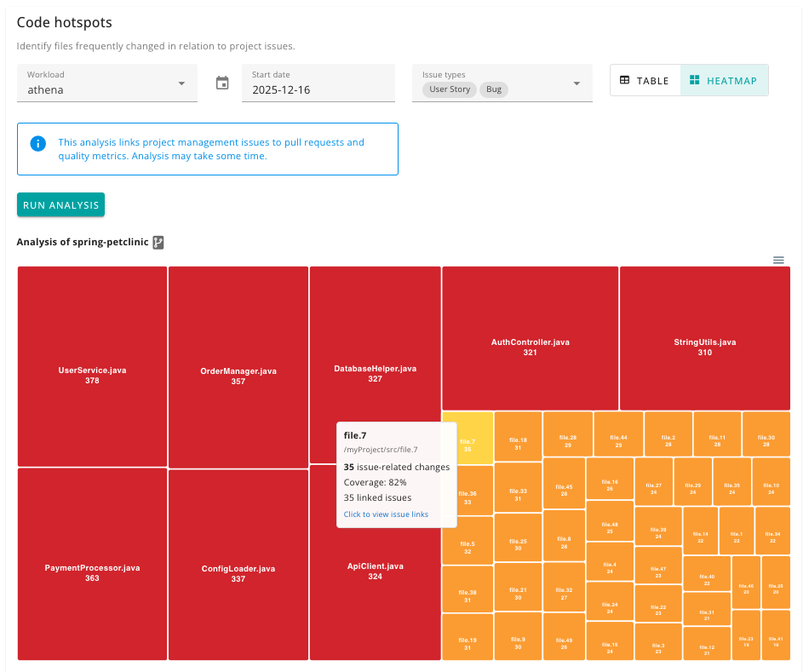This screenshot has width=809, height=672.
Task: Select the StringUtils.java treemap tile
Action: [x=704, y=336]
